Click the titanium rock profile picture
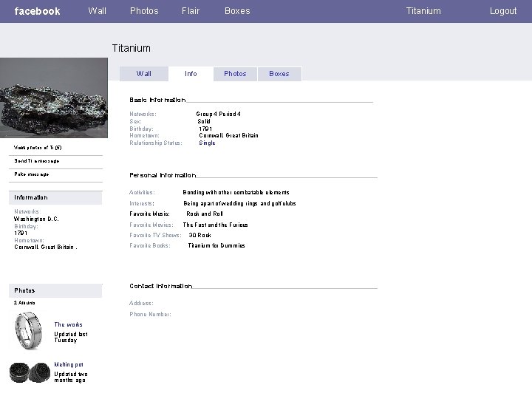The width and height of the screenshot is (532, 399). click(54, 98)
